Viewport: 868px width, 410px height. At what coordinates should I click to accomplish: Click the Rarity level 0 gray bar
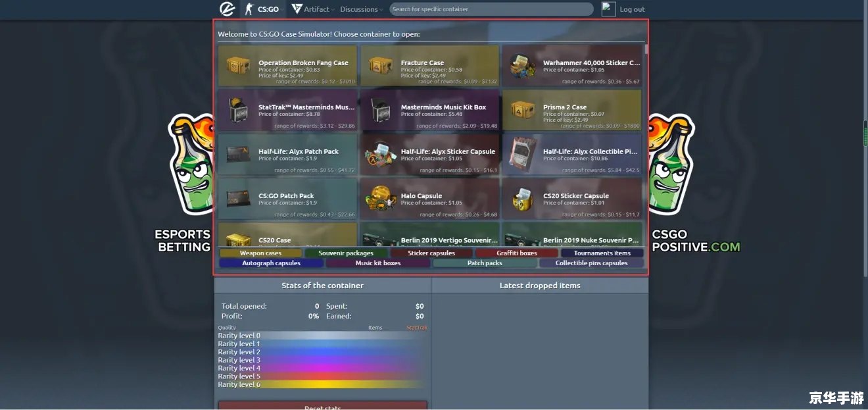pyautogui.click(x=322, y=336)
